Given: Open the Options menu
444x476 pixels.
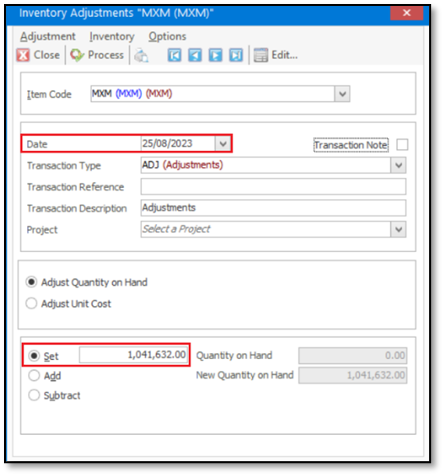Looking at the screenshot, I should coord(167,36).
